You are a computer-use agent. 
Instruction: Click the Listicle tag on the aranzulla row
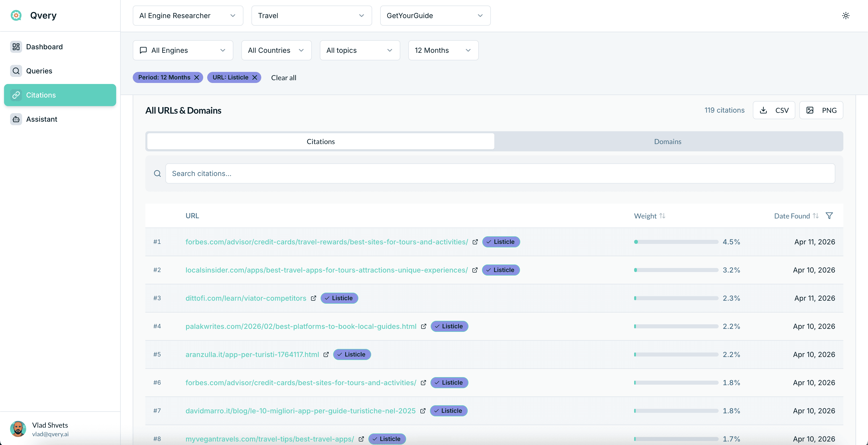(352, 354)
